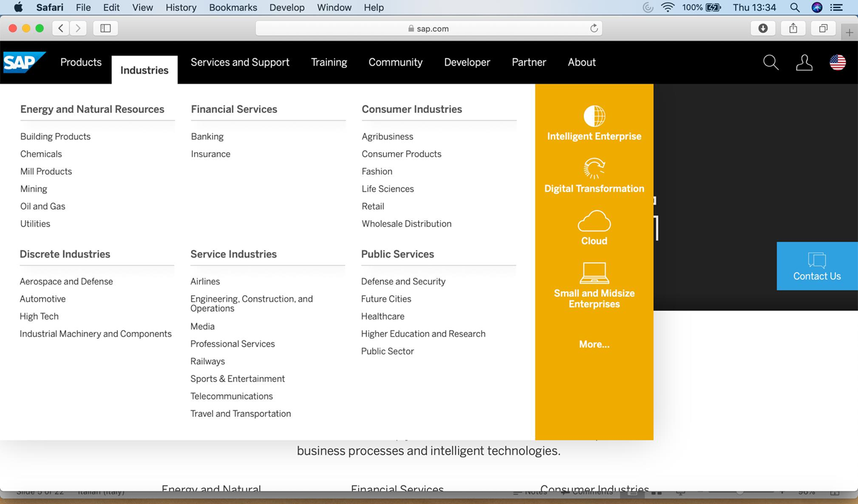Expand Services and Support menu
Screen dimensions: 858x504
click(240, 62)
